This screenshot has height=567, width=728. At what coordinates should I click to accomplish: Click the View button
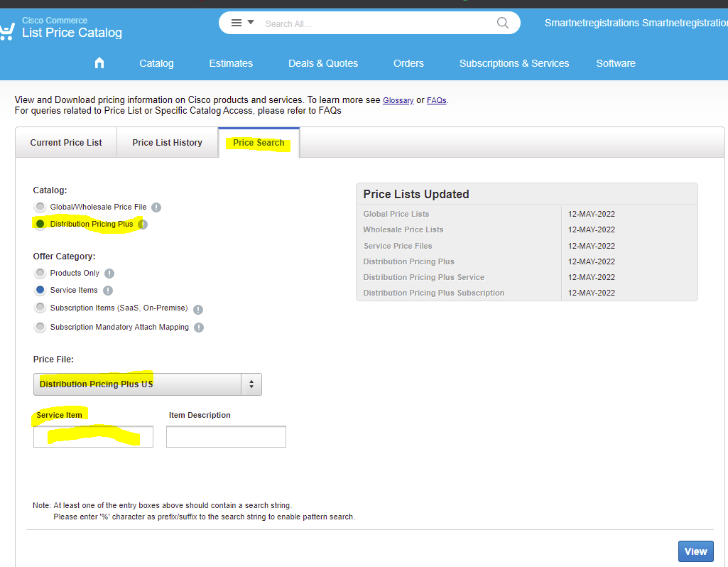(x=695, y=551)
